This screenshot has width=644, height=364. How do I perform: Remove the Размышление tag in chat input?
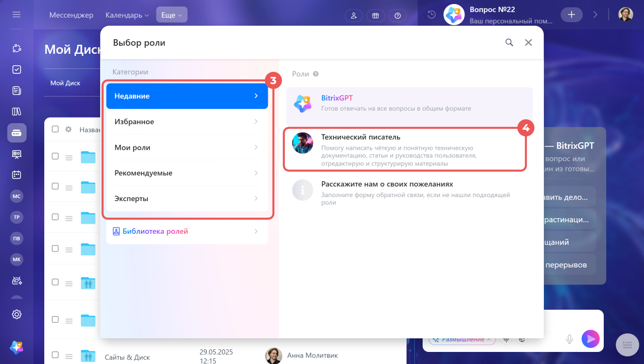pyautogui.click(x=489, y=339)
